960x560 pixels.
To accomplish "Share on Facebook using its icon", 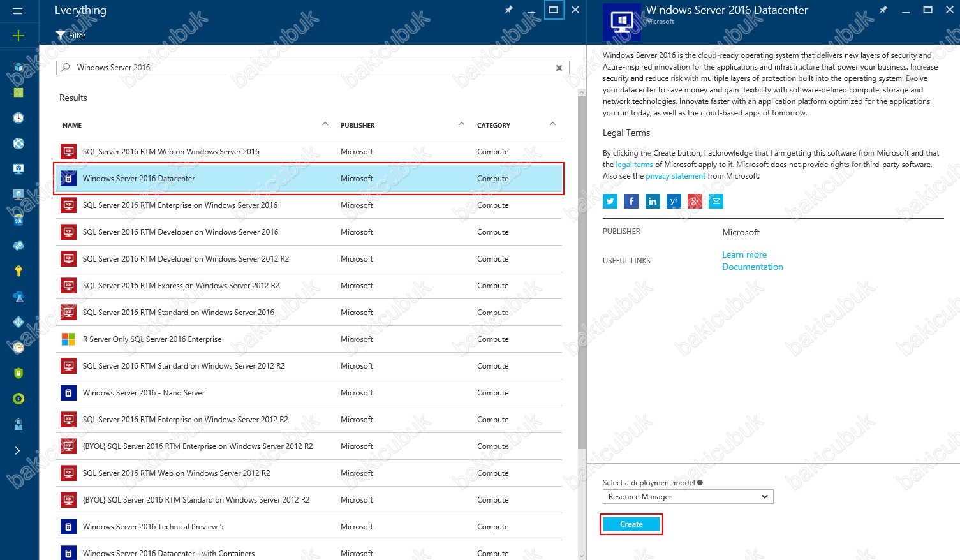I will [631, 202].
